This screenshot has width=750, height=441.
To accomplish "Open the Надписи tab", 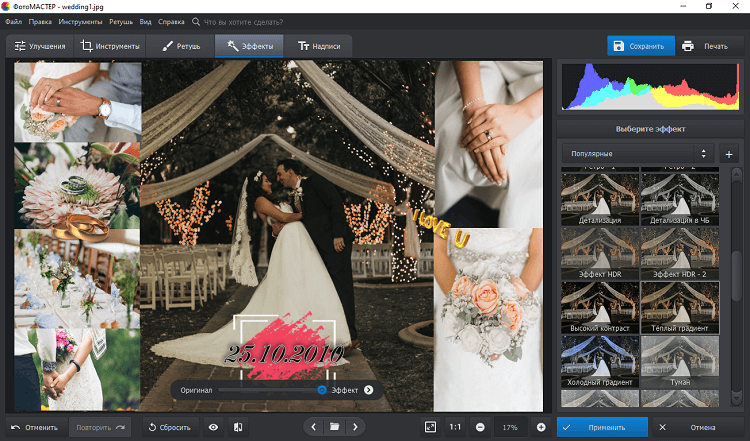I will pos(318,46).
